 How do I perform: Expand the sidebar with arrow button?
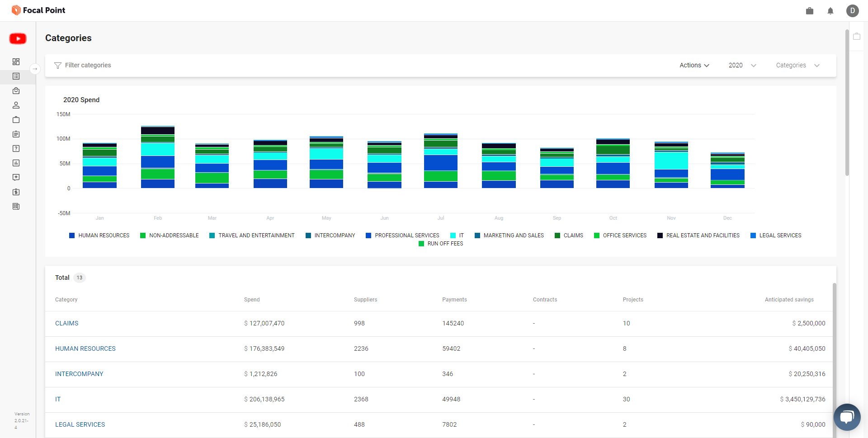35,69
